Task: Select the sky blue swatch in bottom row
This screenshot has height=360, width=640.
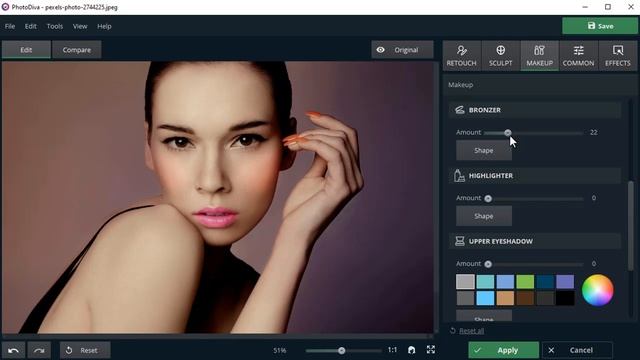Action: 485,298
